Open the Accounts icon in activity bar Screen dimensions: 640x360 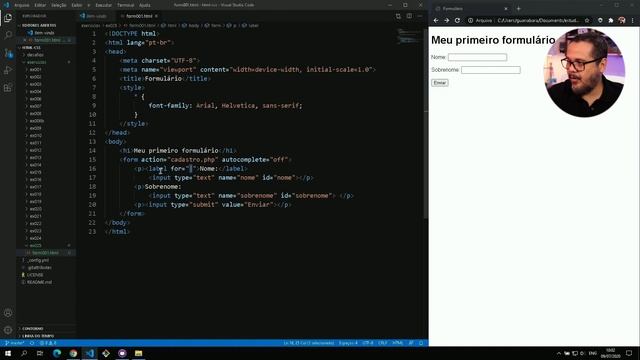[8, 313]
